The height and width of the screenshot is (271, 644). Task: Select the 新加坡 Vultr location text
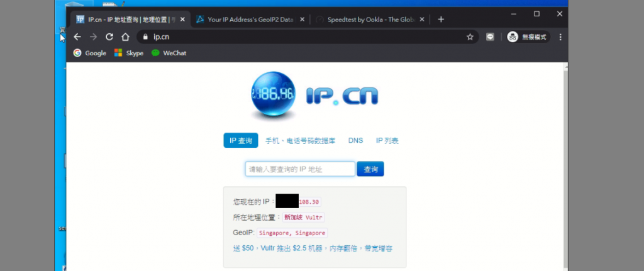coord(304,218)
